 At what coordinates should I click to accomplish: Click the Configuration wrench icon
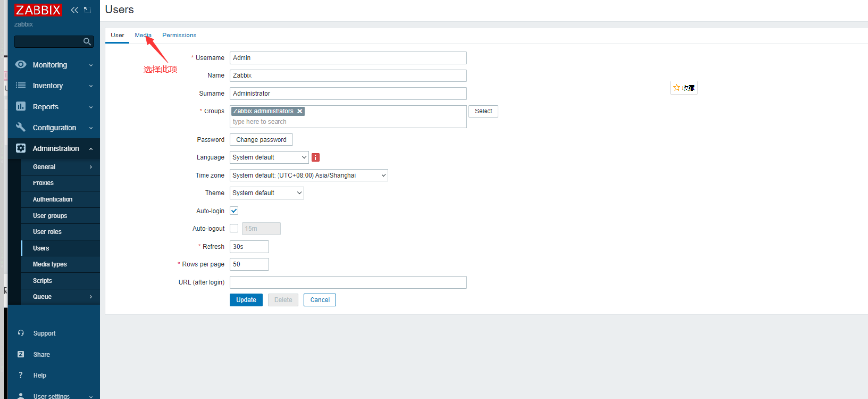tap(21, 127)
